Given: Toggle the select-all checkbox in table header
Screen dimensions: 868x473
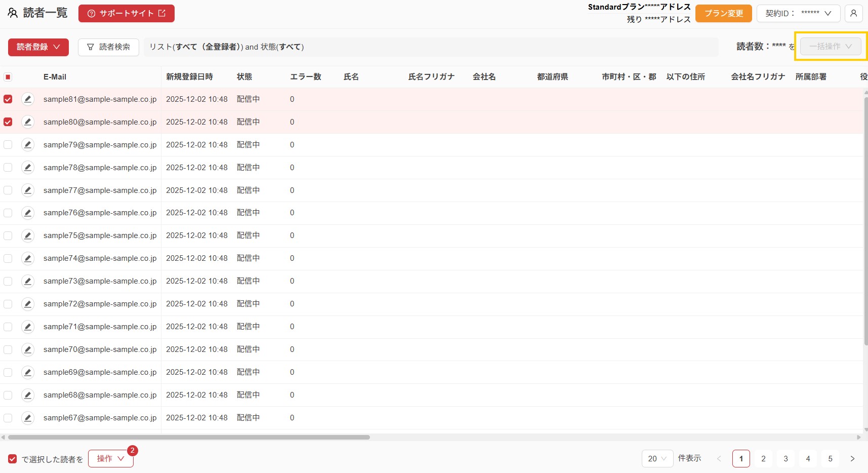Looking at the screenshot, I should [x=8, y=77].
